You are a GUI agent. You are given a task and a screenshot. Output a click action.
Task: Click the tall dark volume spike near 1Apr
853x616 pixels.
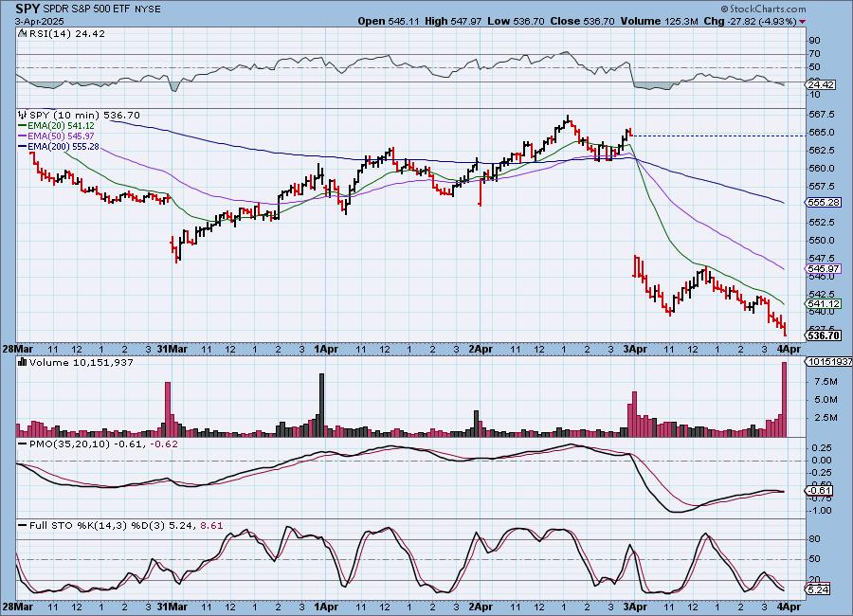(321, 405)
